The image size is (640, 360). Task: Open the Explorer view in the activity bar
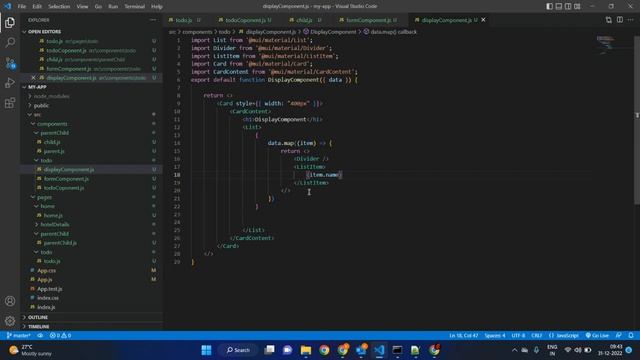[x=10, y=22]
